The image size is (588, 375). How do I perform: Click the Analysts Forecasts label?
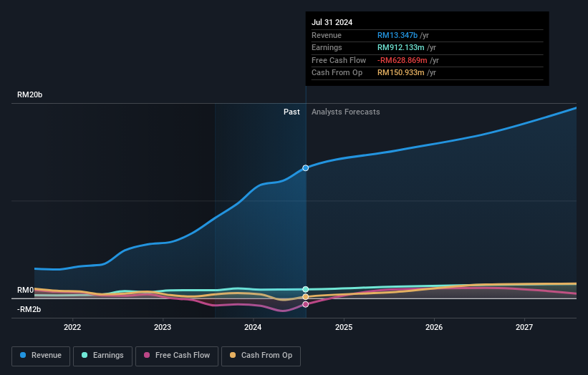point(346,112)
